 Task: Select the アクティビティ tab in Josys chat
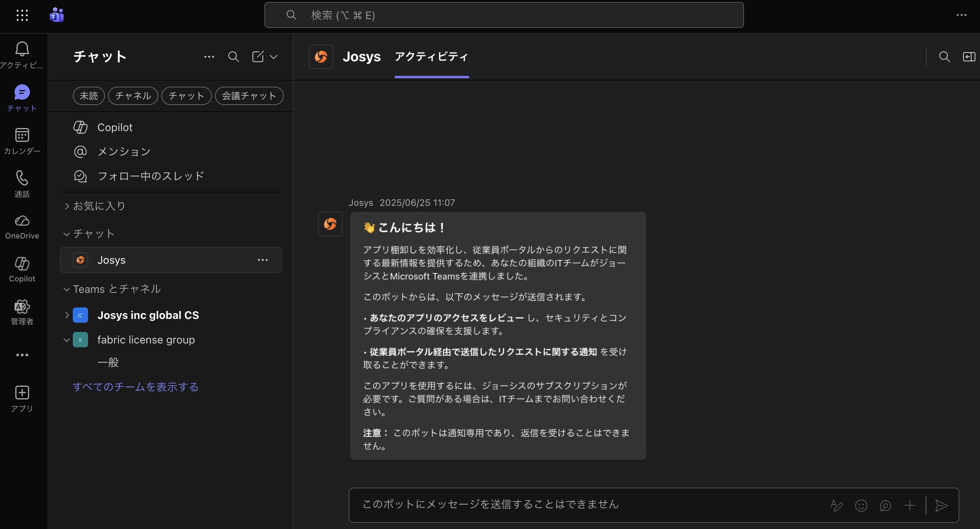pyautogui.click(x=431, y=57)
